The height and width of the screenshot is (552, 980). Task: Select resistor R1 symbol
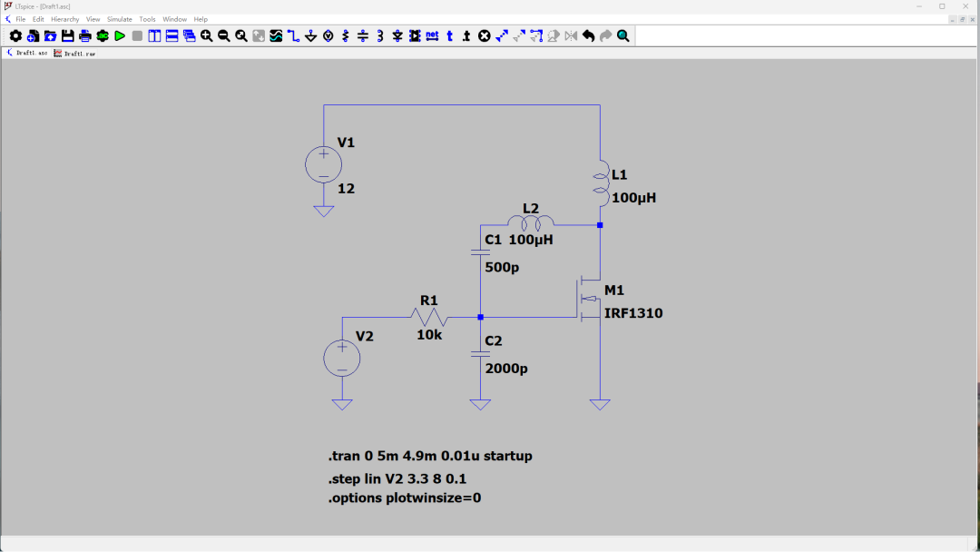click(428, 318)
